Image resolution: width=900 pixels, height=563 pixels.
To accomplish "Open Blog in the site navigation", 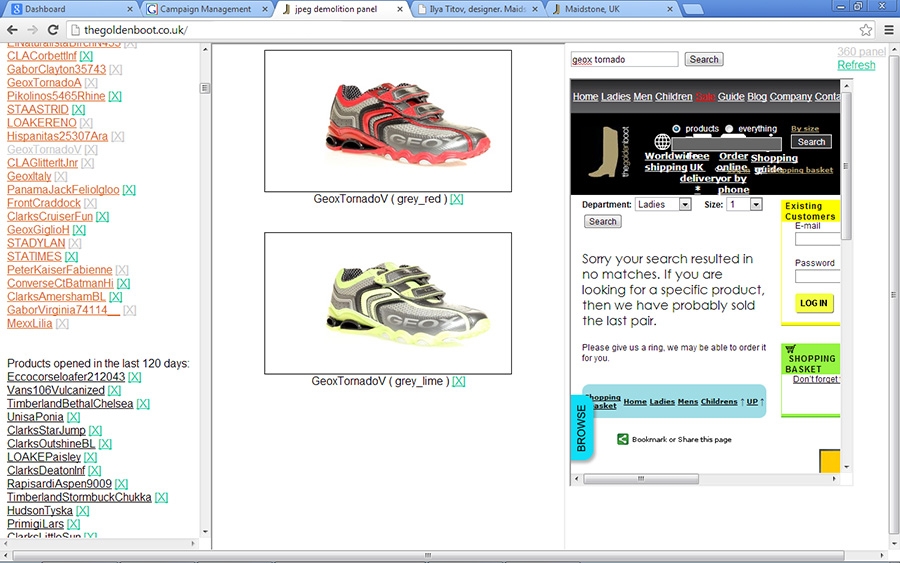I will (757, 96).
